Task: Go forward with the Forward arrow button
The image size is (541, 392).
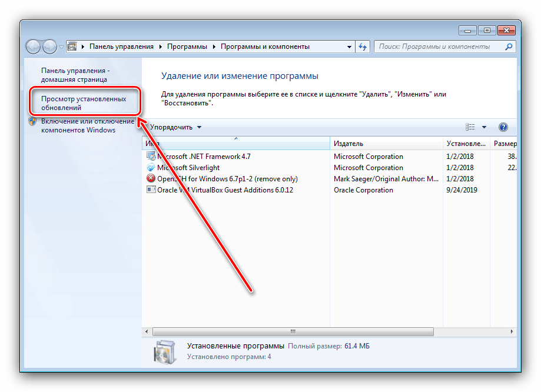Action: 49,46
